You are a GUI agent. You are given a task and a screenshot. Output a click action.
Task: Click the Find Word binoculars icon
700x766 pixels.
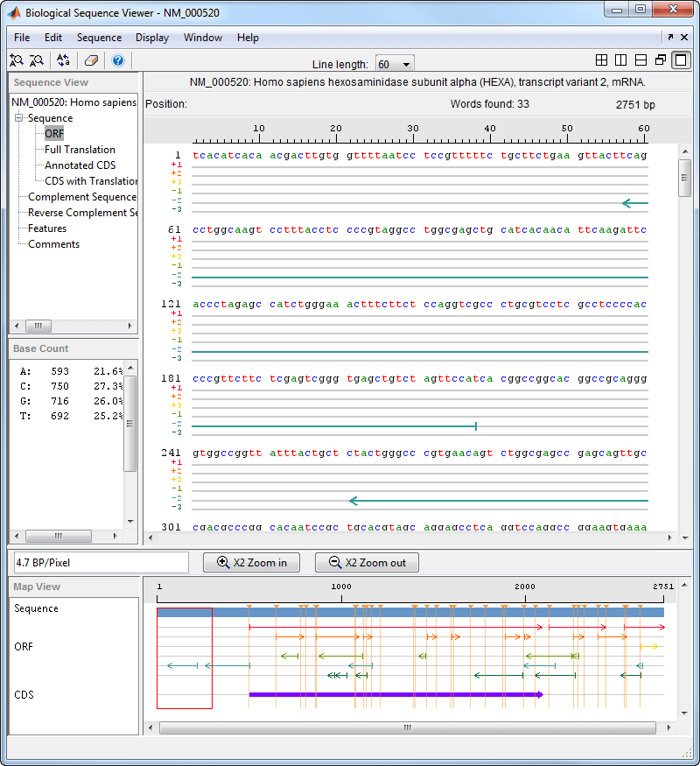click(x=16, y=60)
